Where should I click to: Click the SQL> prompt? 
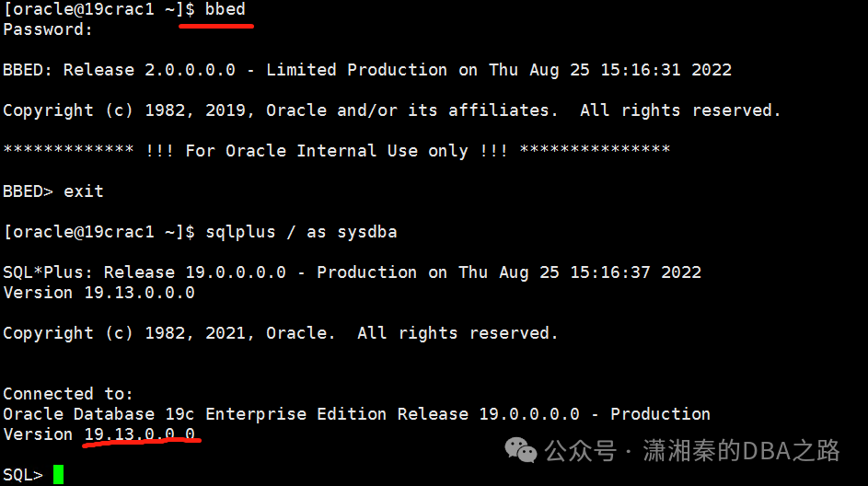pos(23,475)
